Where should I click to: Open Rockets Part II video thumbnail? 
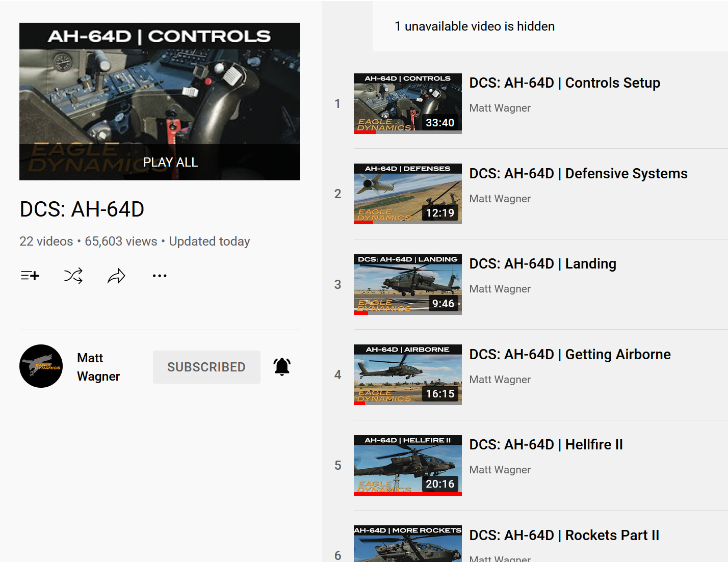408,544
